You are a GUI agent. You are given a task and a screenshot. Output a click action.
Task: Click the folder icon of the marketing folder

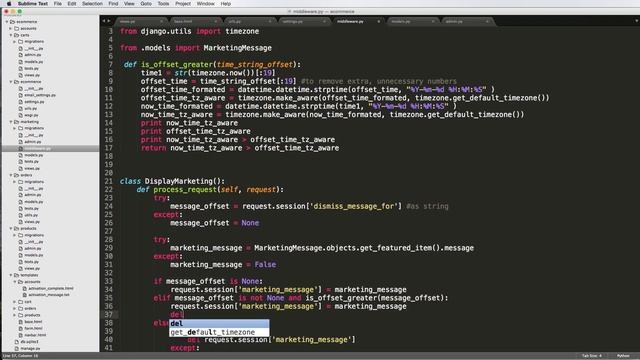16,122
